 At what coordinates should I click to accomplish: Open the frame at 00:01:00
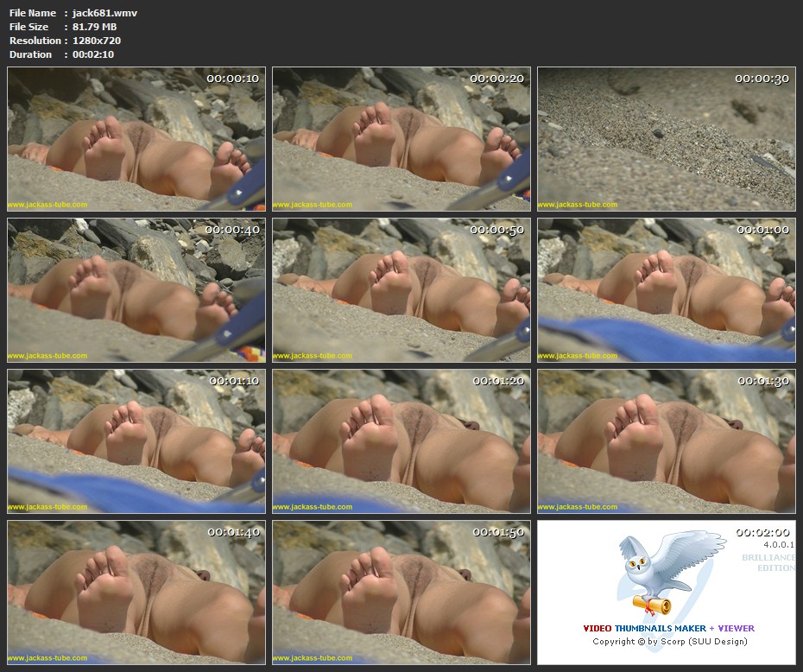[x=666, y=290]
